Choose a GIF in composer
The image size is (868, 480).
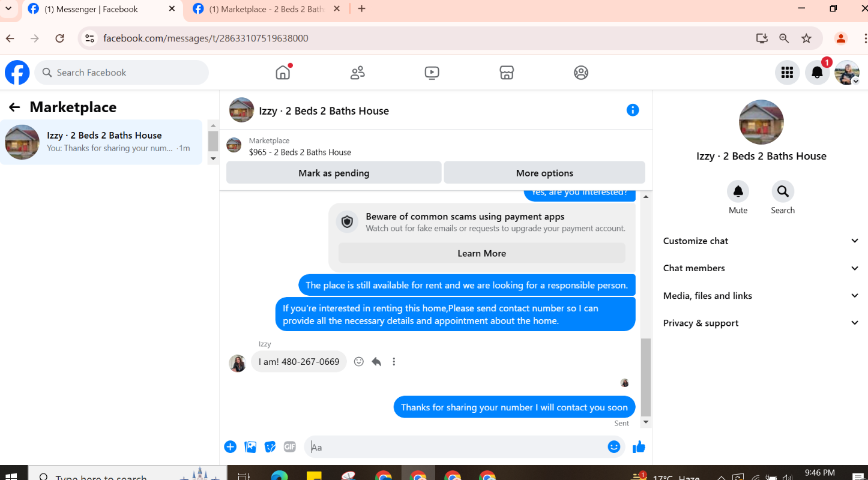(290, 447)
